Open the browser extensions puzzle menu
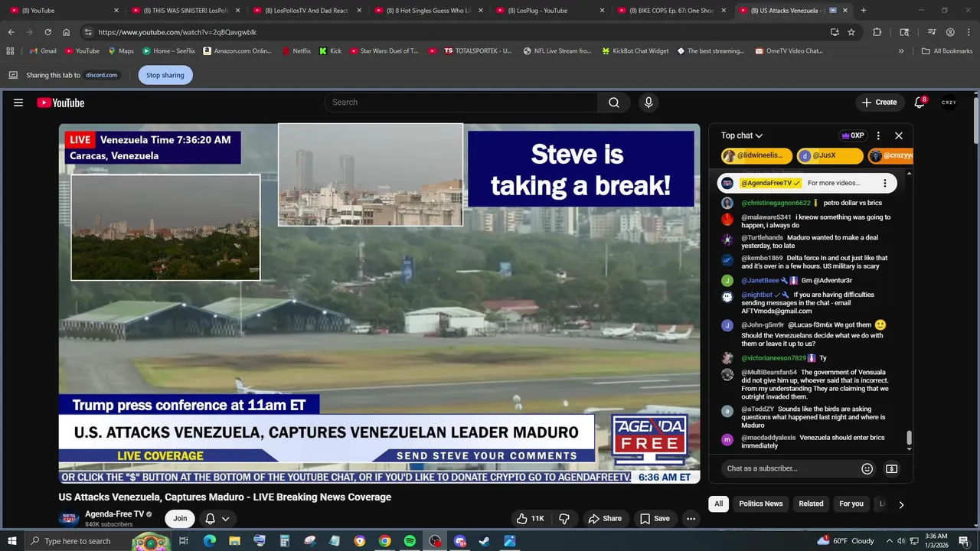The image size is (980, 551). point(877,32)
